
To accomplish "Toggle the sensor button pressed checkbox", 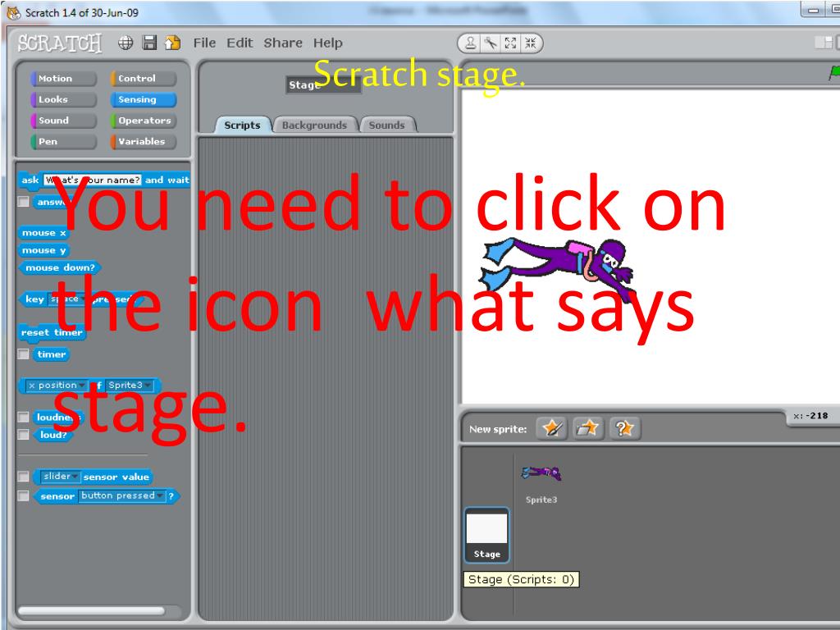I will tap(23, 495).
